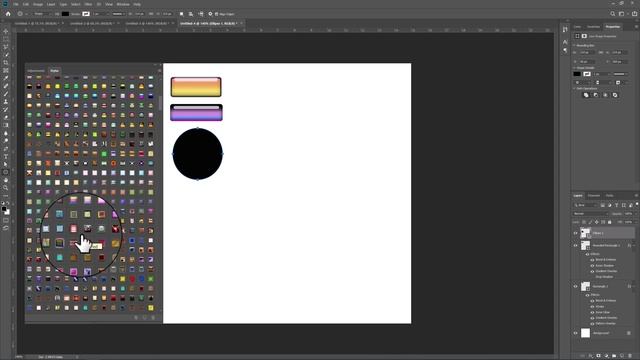
Task: Click the Add layer style fx icon
Action: point(591,356)
